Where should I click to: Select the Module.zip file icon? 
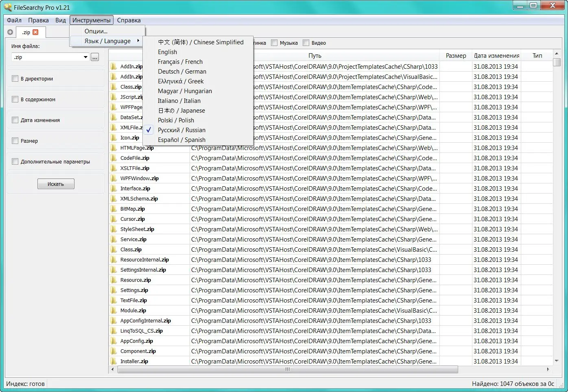click(x=114, y=310)
